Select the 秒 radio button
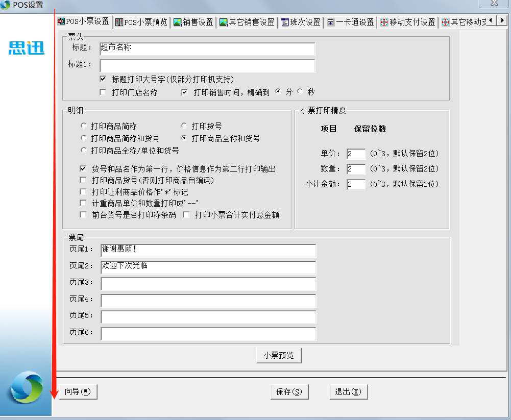511x420 pixels. pos(300,92)
